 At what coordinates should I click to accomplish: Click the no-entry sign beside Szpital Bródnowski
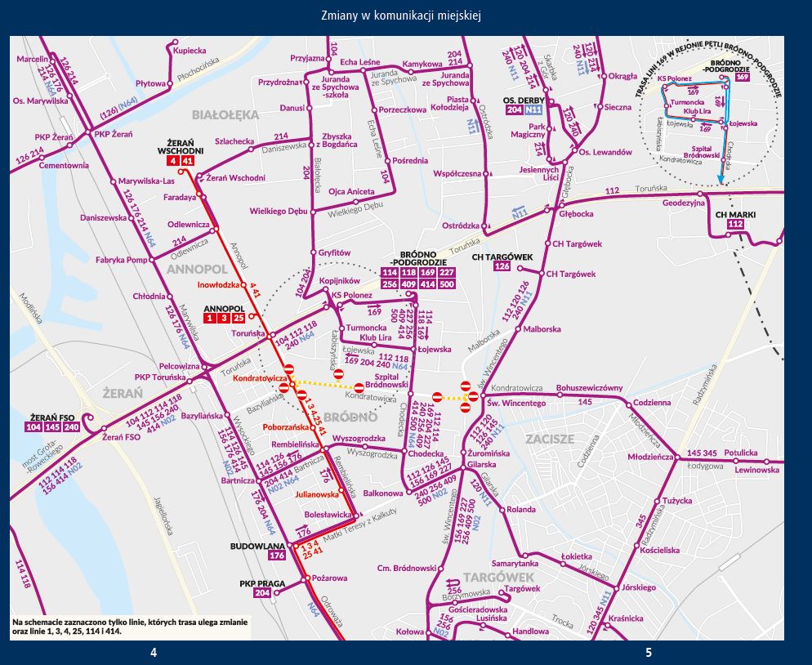359,386
